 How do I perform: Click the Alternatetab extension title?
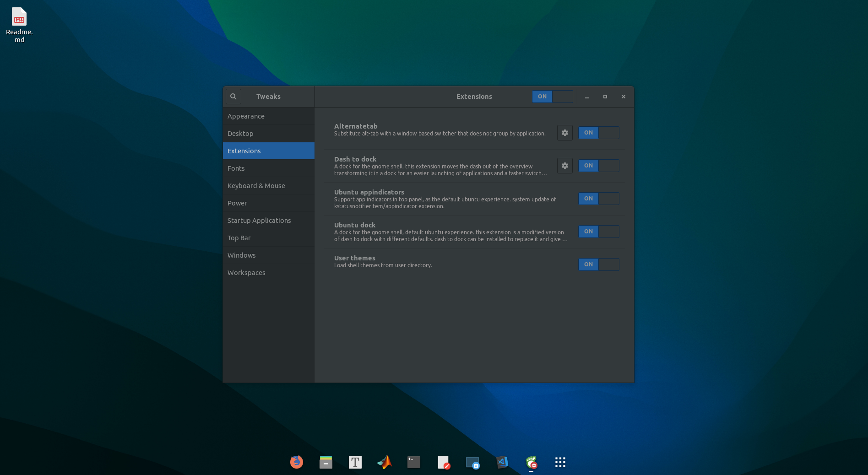tap(356, 126)
